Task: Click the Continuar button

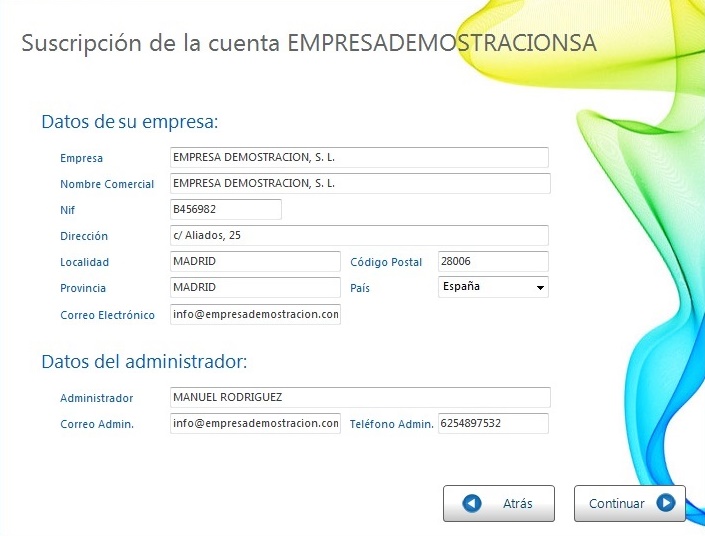Action: pyautogui.click(x=629, y=503)
